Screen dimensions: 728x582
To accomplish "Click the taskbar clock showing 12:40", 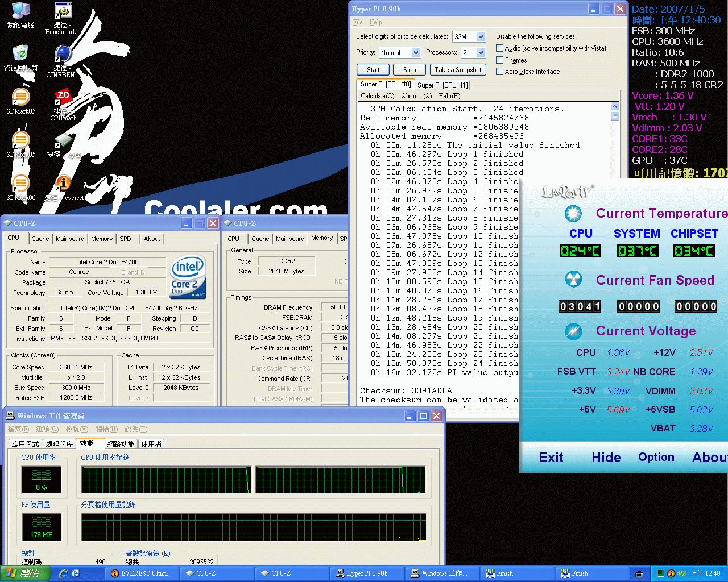I will (x=705, y=573).
